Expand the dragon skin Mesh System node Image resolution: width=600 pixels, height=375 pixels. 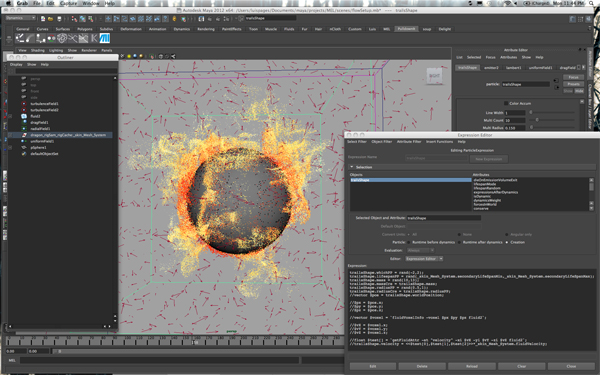tap(10, 135)
